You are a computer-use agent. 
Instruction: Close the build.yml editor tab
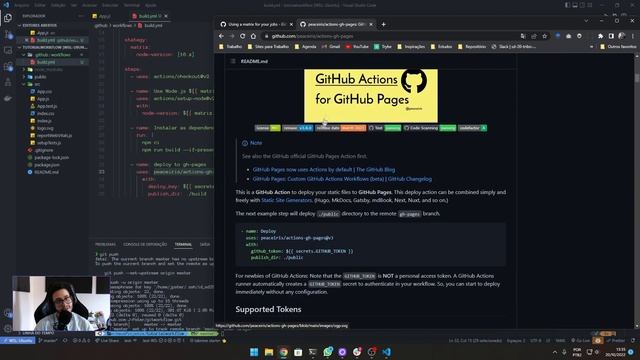(166, 16)
